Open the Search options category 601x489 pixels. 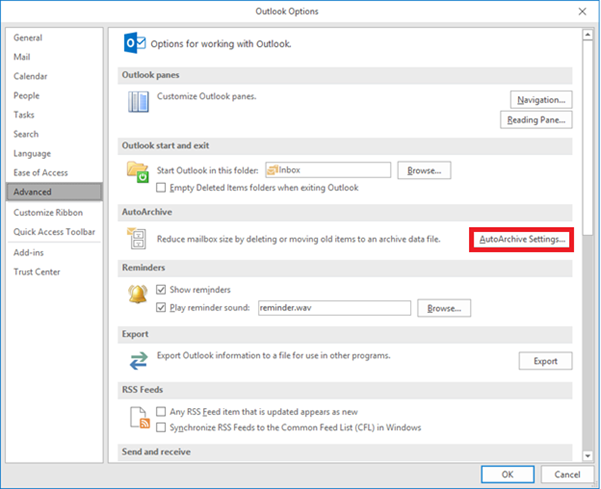tap(54, 134)
